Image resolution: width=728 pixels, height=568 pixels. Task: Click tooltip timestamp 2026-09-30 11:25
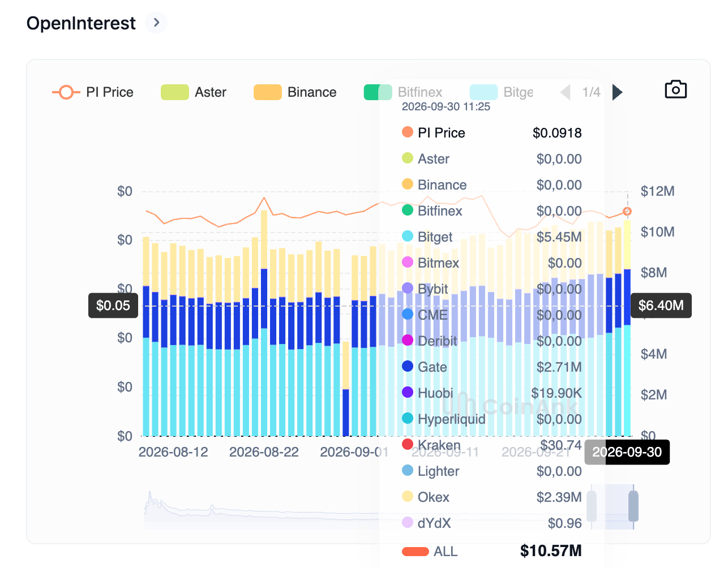(x=446, y=107)
